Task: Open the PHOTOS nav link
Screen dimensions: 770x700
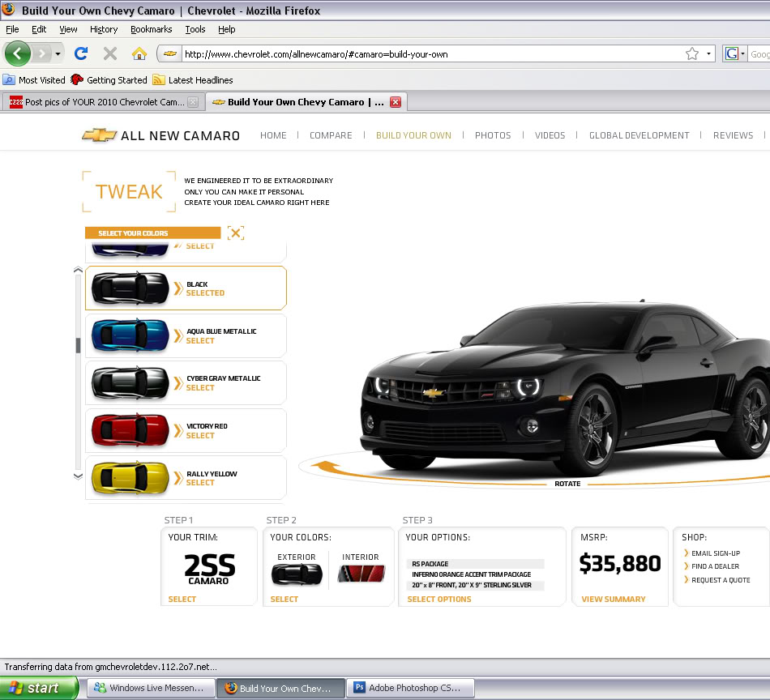Action: tap(493, 135)
